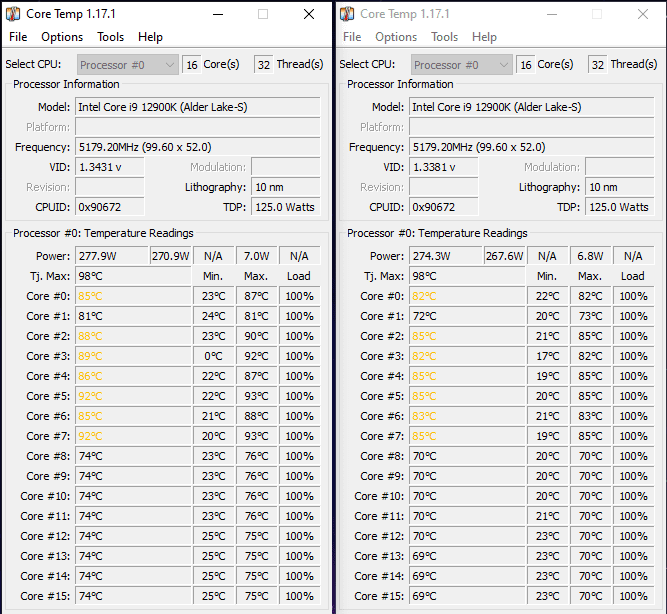Screen dimensions: 667x614
Task: Click the Model field in the left window
Action: (198, 107)
